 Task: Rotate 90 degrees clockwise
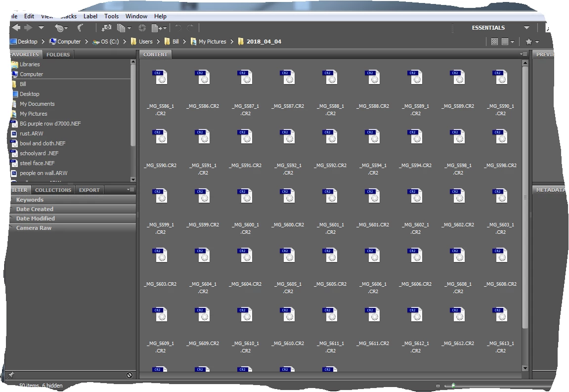click(190, 28)
